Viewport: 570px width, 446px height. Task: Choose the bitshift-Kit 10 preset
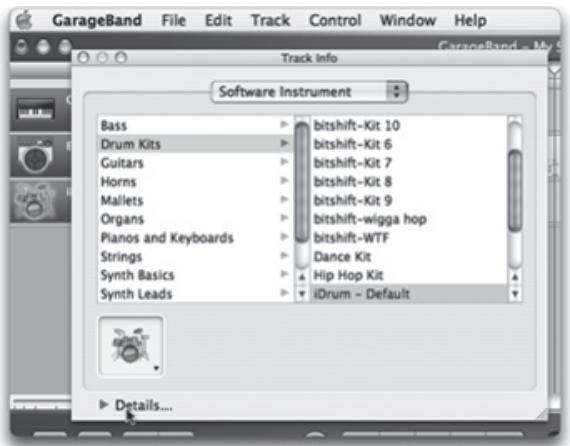coord(409,125)
